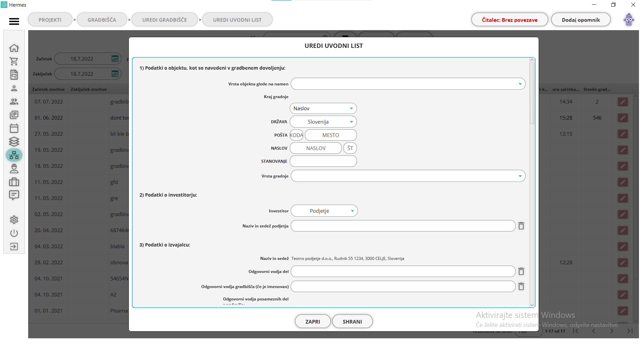Open documents sidebar icon

point(14,75)
